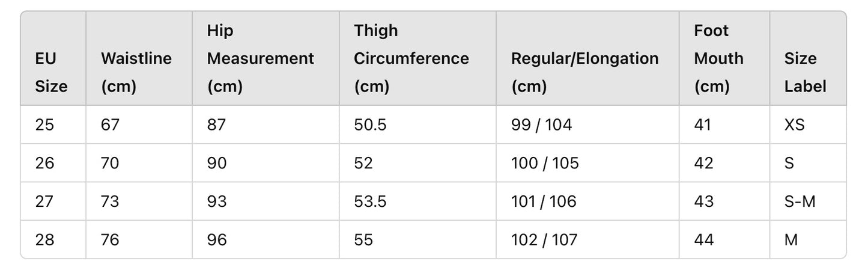Select the 53.5 thigh value

[x=417, y=201]
